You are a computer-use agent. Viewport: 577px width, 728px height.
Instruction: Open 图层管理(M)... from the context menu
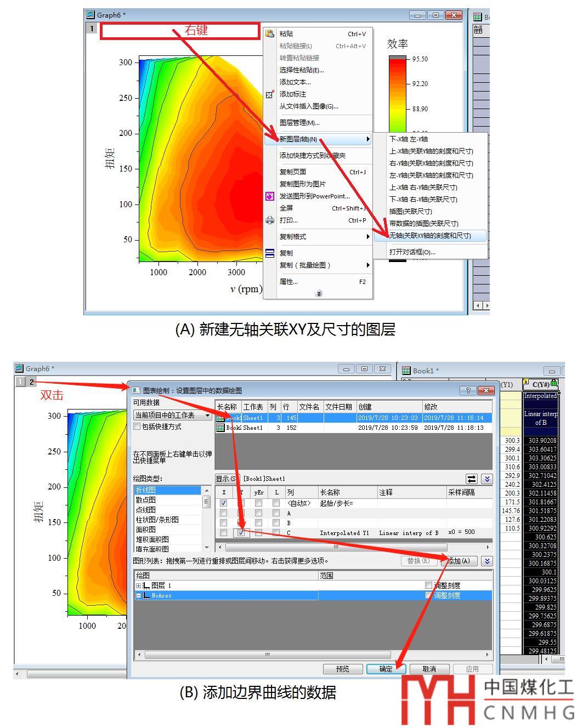point(299,123)
